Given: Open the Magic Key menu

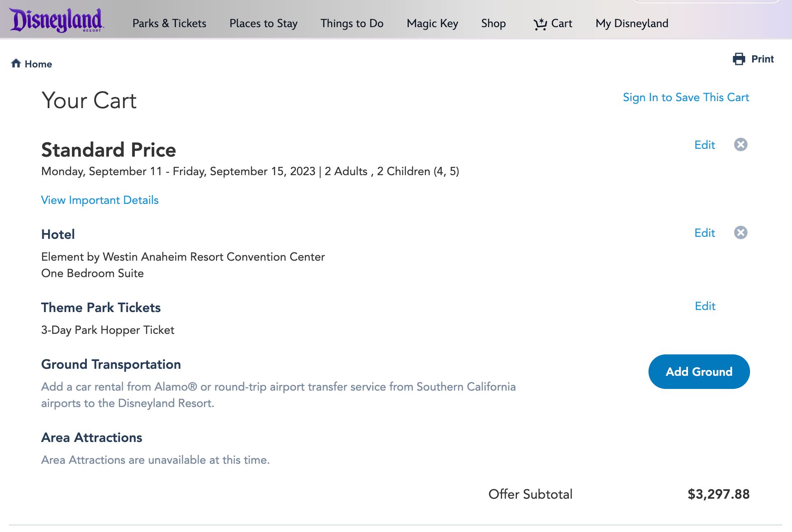Looking at the screenshot, I should point(432,23).
